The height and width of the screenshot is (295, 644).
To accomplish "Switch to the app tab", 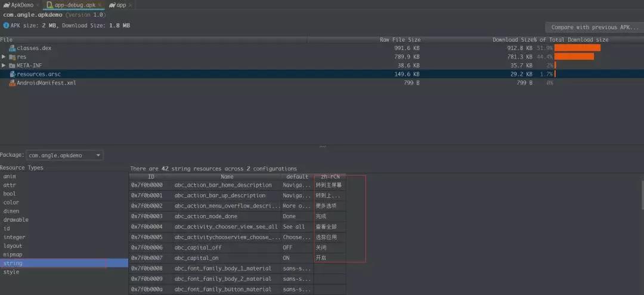I will click(120, 5).
